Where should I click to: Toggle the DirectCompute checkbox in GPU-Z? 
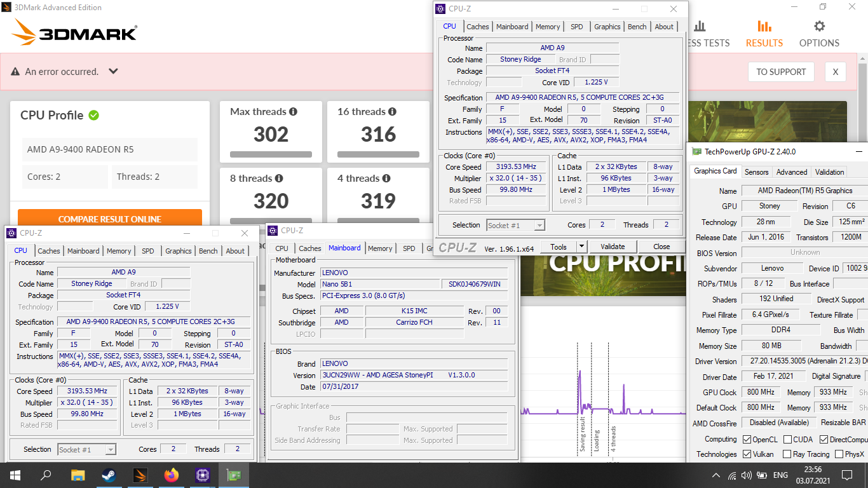click(824, 439)
